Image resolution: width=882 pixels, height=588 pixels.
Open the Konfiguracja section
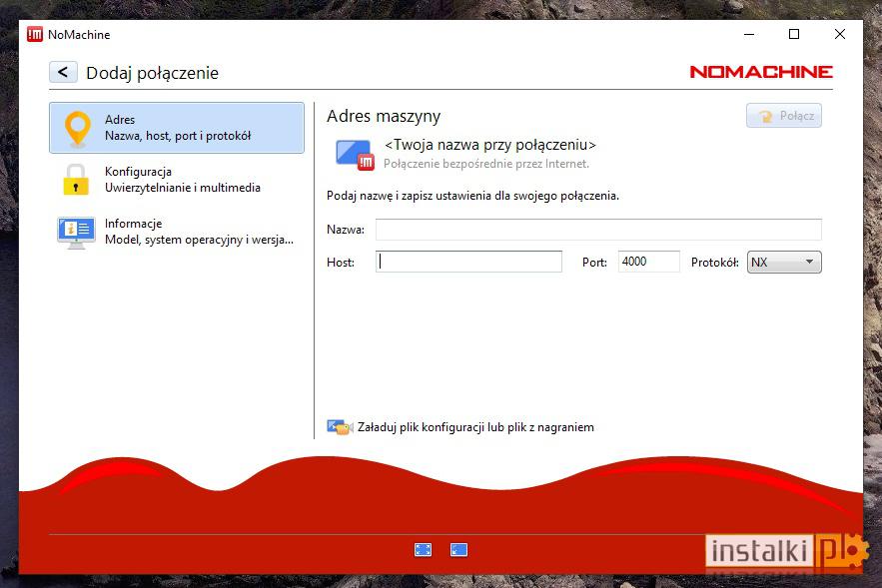177,180
